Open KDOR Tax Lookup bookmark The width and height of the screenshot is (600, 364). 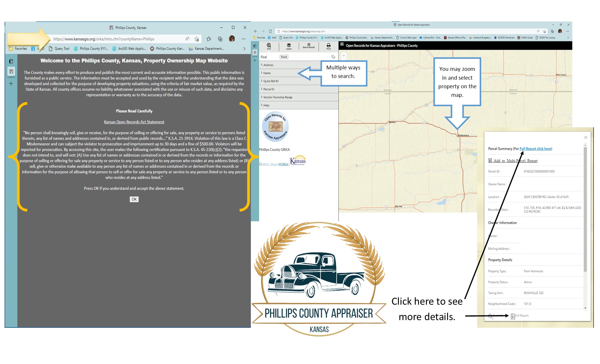(545, 38)
